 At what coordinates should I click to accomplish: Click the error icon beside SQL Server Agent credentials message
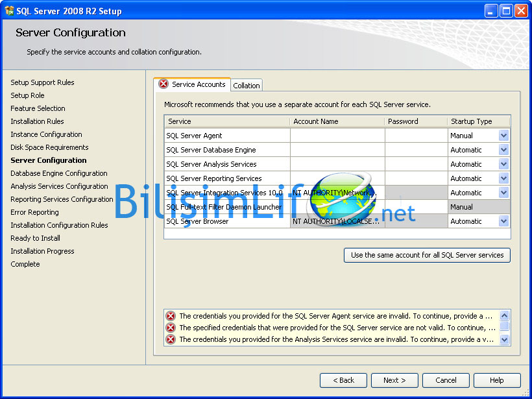(171, 316)
